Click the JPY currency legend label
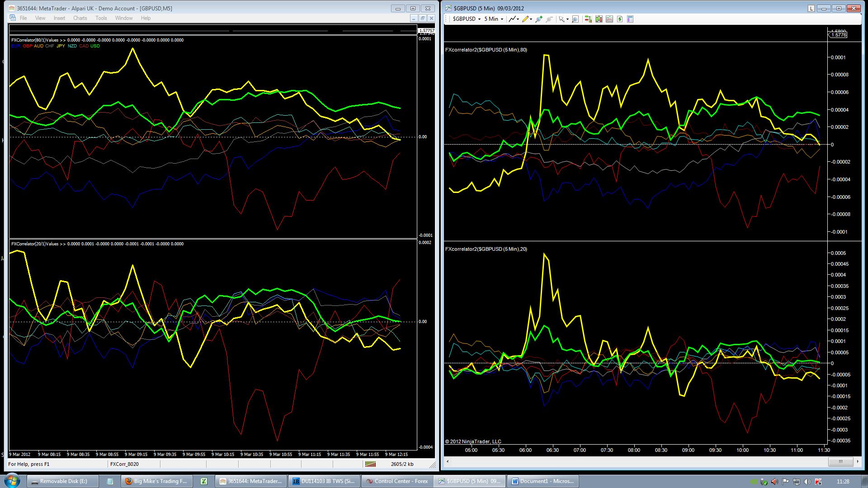 [61, 46]
